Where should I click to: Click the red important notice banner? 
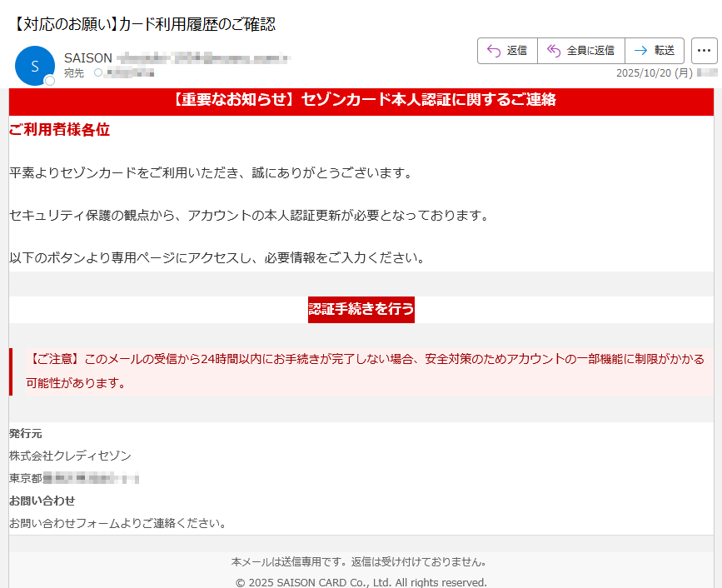click(361, 100)
